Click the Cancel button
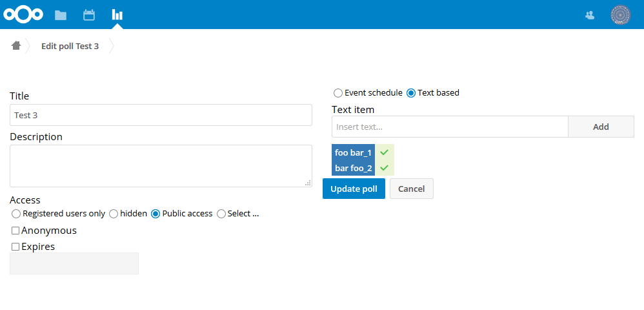The height and width of the screenshot is (310, 644). pos(412,189)
